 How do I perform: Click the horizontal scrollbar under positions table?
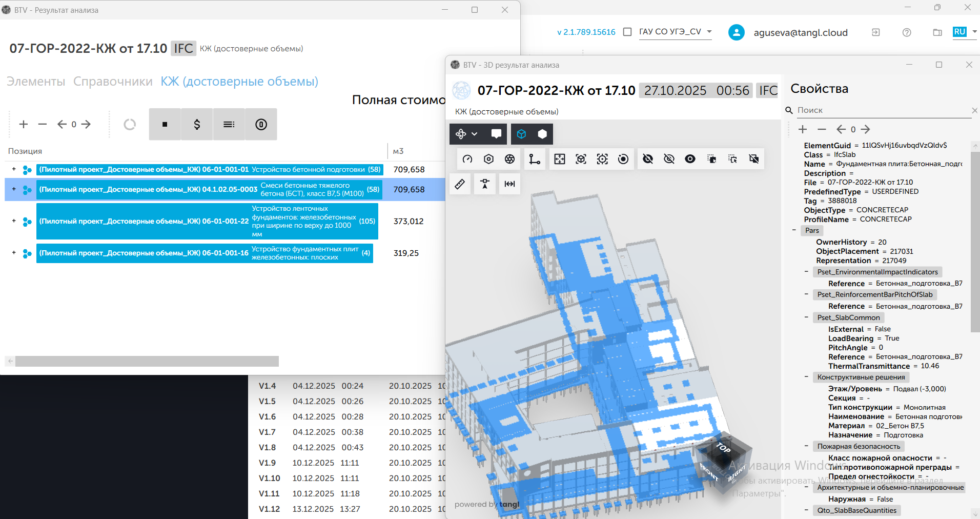pos(147,361)
